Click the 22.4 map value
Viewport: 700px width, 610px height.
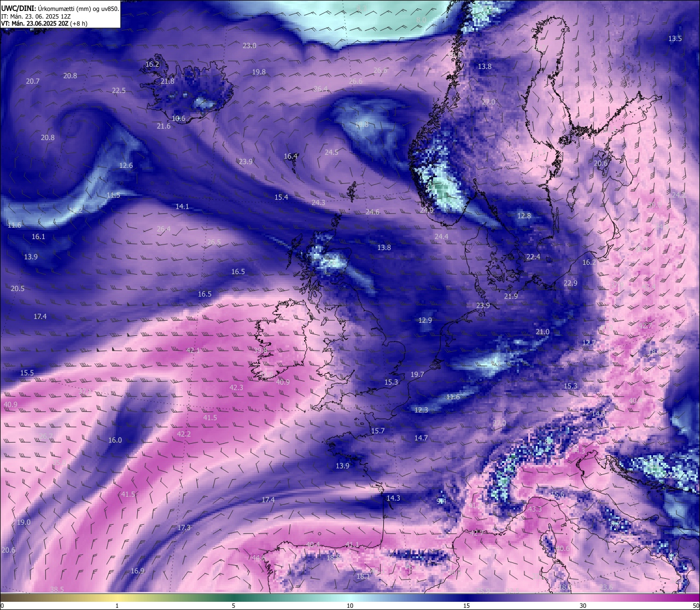pyautogui.click(x=533, y=257)
